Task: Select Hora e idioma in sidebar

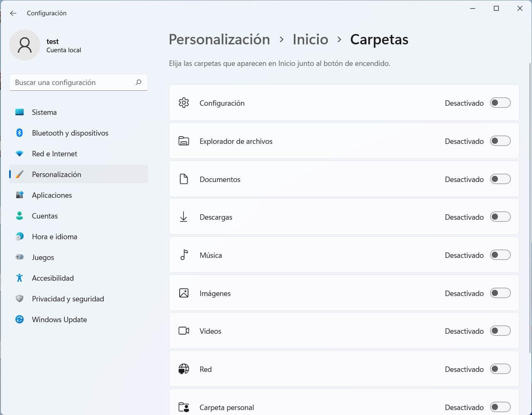Action: point(54,236)
